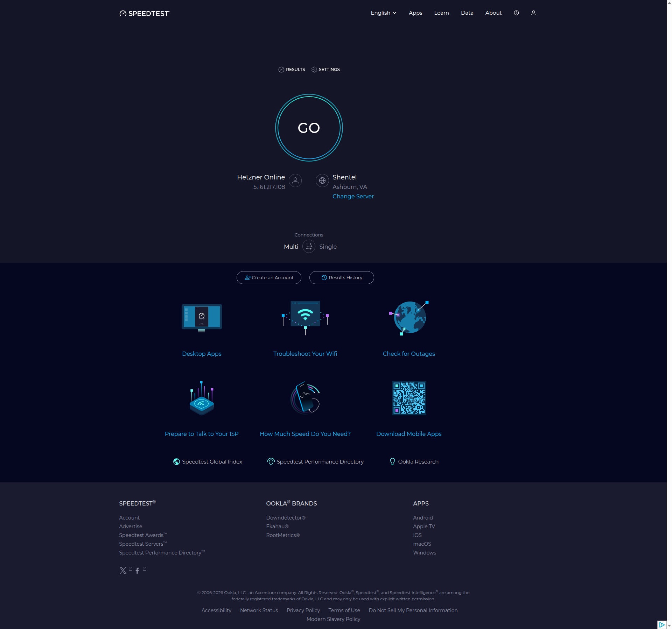Select Multi connection mode
The width and height of the screenshot is (672, 629).
(x=291, y=247)
